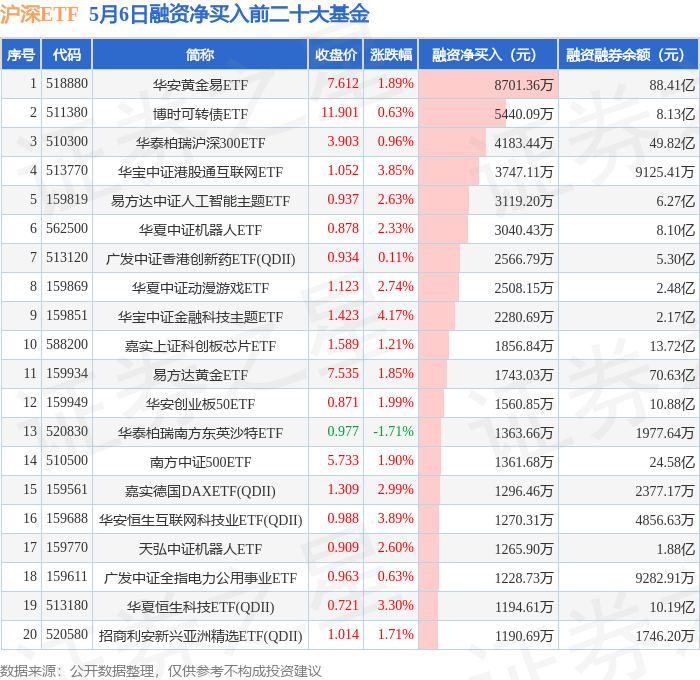Click the 沪深ETF title label
Viewport: 700px width, 680px height.
[39, 14]
